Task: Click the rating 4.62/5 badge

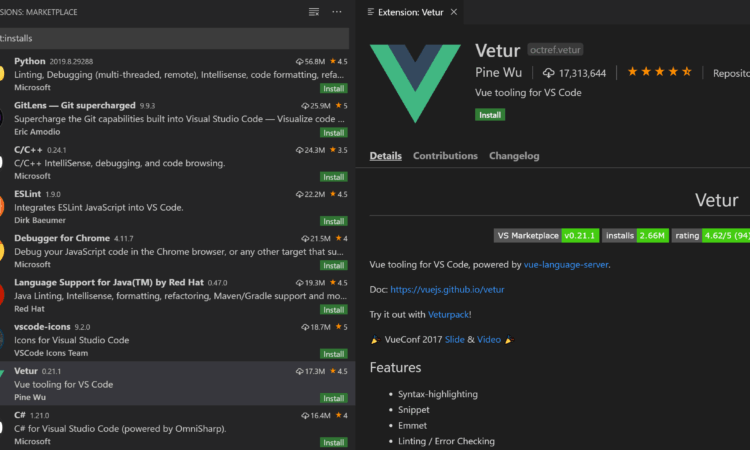Action: click(x=711, y=235)
